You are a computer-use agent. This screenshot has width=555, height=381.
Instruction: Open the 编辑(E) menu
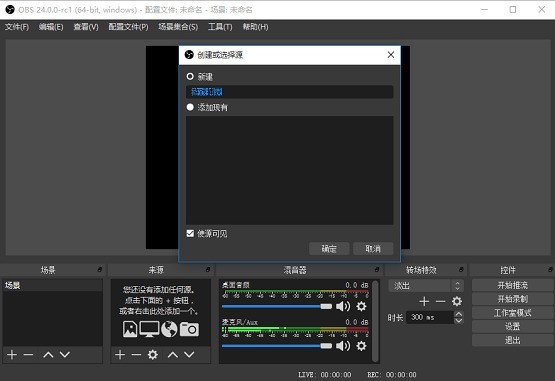[51, 27]
